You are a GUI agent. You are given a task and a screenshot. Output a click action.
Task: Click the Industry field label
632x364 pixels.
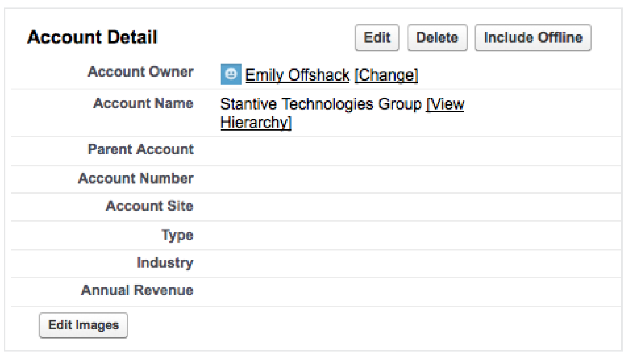(x=165, y=263)
